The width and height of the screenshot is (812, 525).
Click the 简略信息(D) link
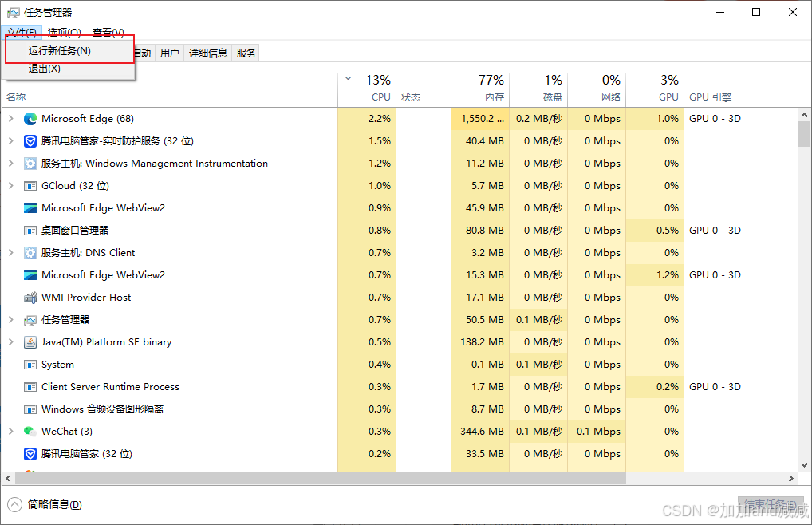(54, 504)
